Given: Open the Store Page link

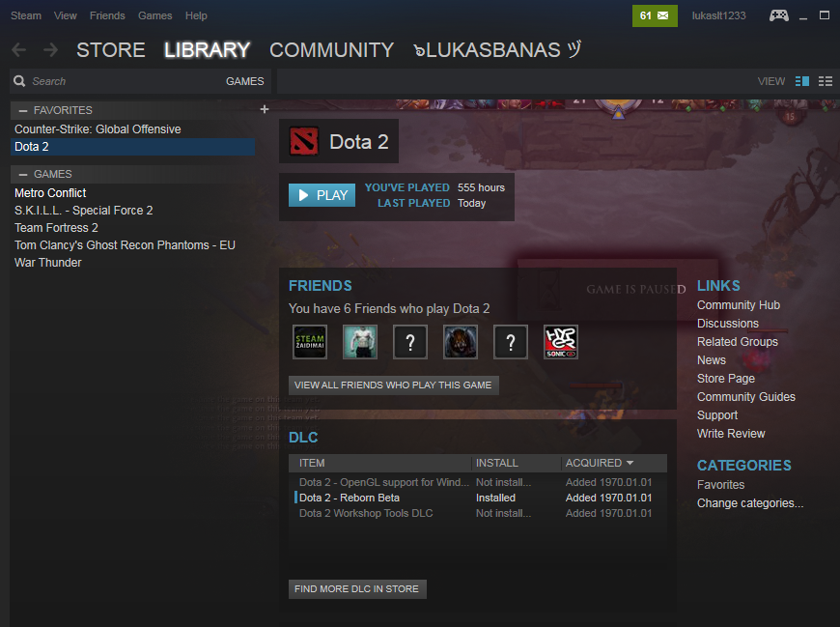Looking at the screenshot, I should coord(726,379).
